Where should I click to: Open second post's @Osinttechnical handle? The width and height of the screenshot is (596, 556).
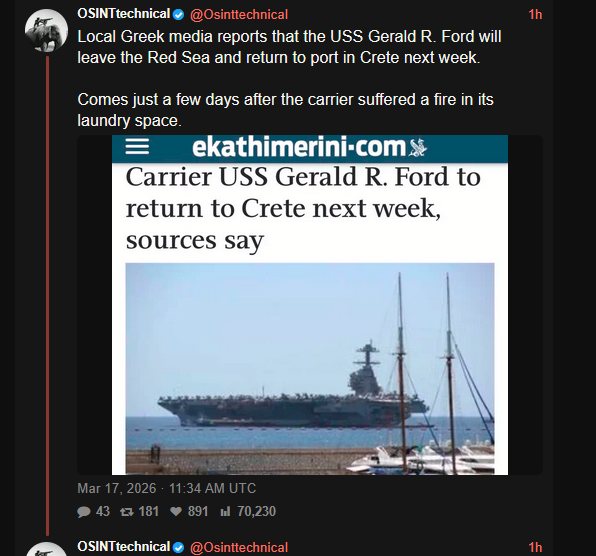239,548
